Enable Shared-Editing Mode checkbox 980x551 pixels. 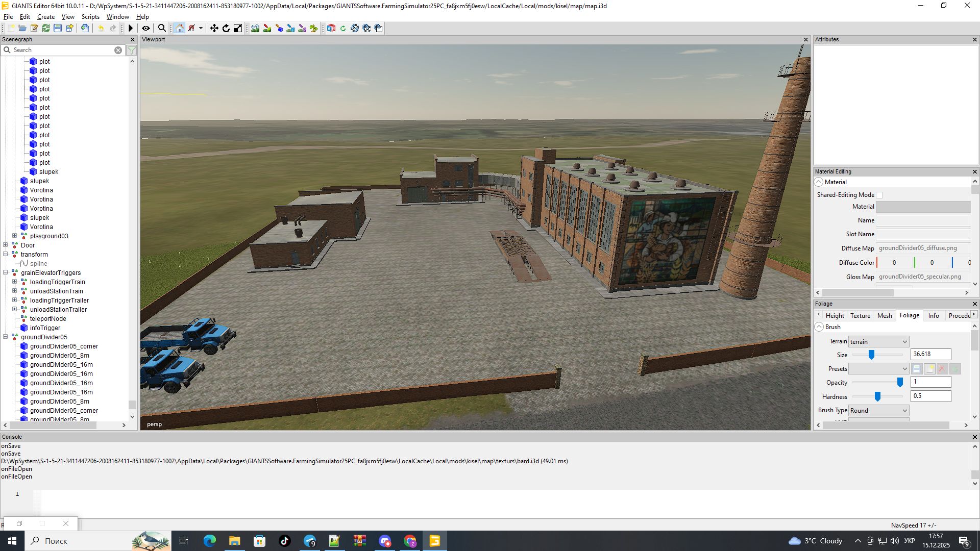pos(879,195)
